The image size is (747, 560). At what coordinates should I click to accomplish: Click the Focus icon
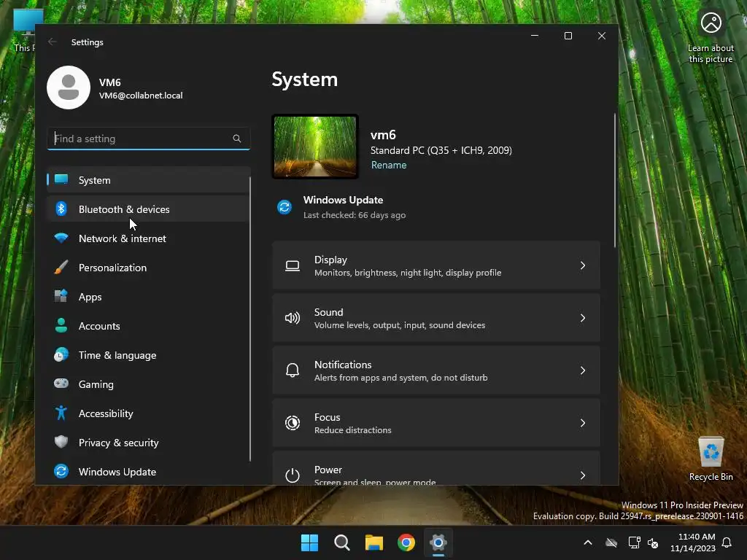coord(293,423)
